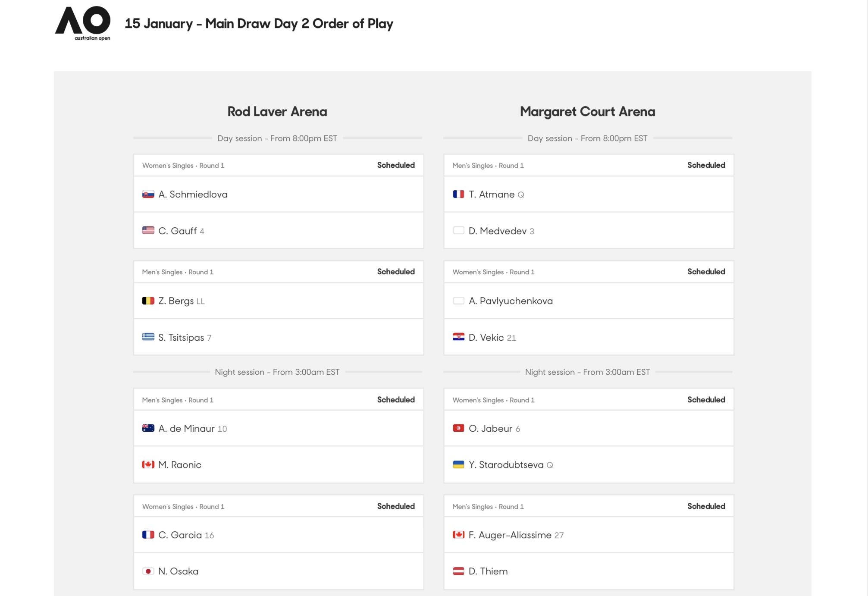The height and width of the screenshot is (596, 868).
Task: Click Women's Singles Round 1 label above Jabeur
Action: tap(493, 400)
